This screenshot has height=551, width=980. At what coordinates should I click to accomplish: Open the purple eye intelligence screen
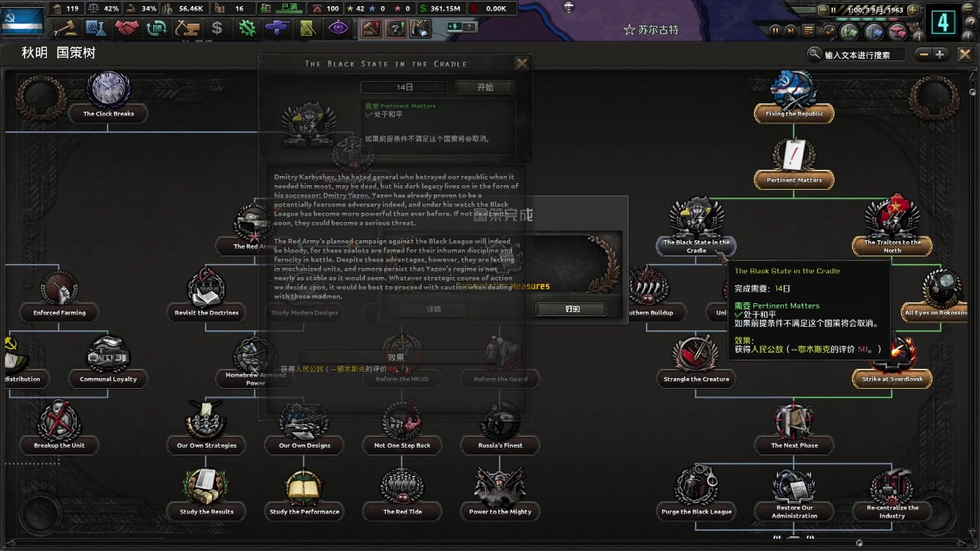pyautogui.click(x=338, y=28)
